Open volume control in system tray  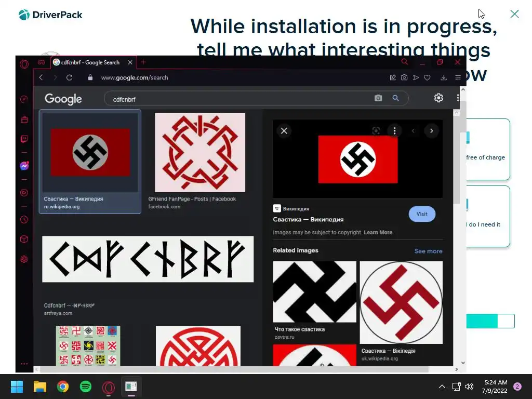469,387
